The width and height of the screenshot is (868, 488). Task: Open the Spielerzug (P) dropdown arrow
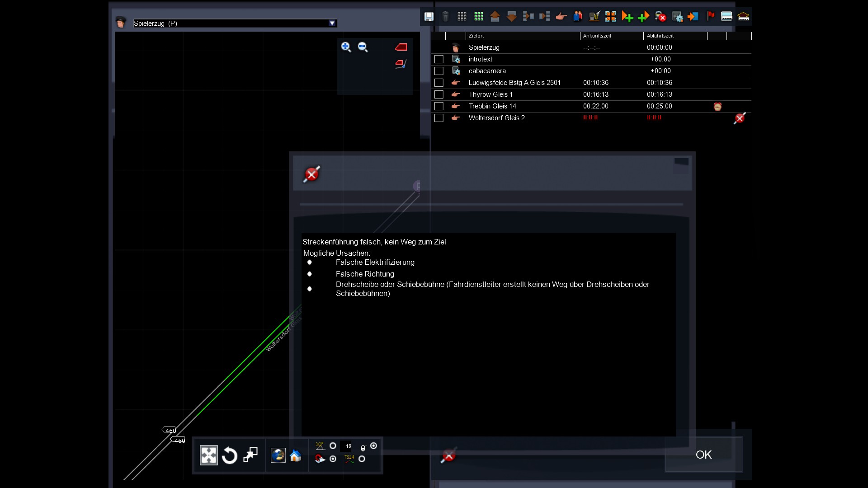coord(332,23)
